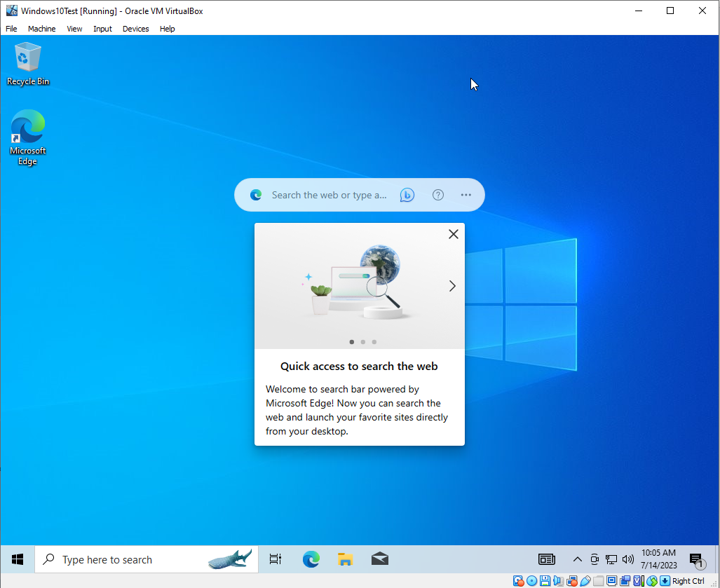Open the volume speaker tray icon
The image size is (720, 588).
tap(627, 559)
